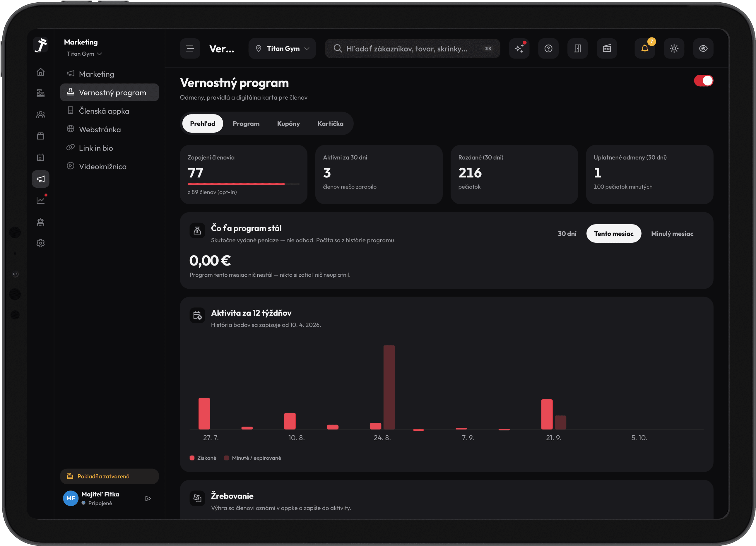Open the home icon in the rail

(x=40, y=72)
